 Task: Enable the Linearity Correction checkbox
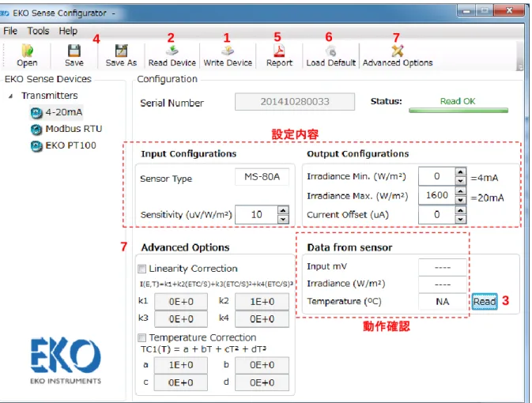141,269
